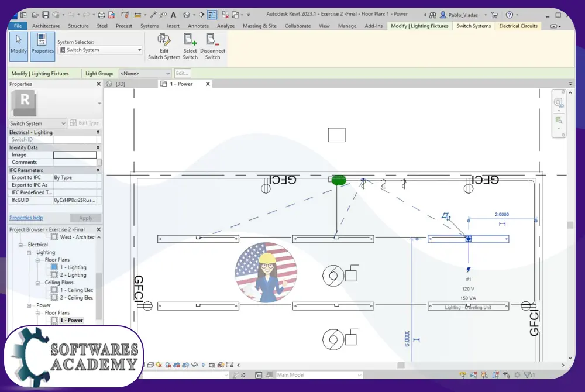Screen dimensions: 585x392
Task: Click Edit Switch System tool
Action: [164, 46]
